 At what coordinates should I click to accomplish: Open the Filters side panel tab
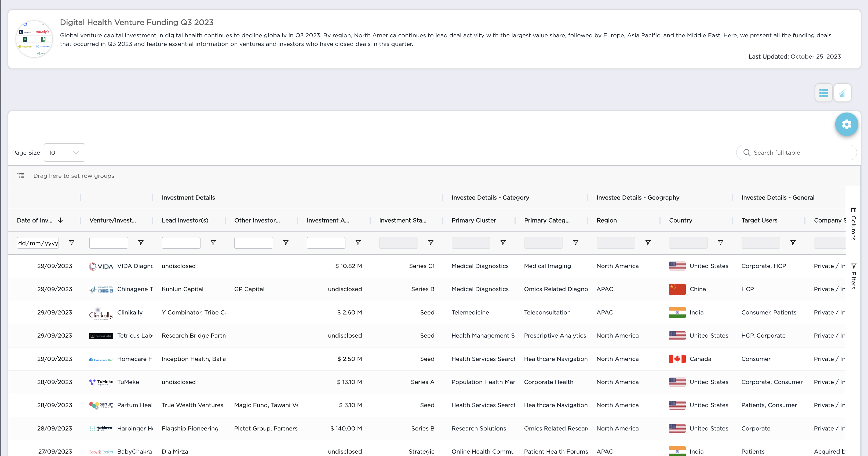(x=854, y=276)
